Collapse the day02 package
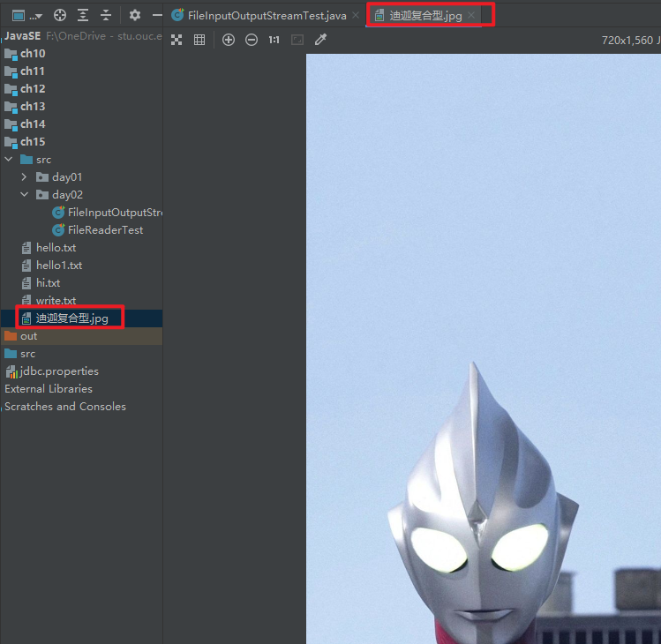Image resolution: width=661 pixels, height=644 pixels. tap(24, 195)
